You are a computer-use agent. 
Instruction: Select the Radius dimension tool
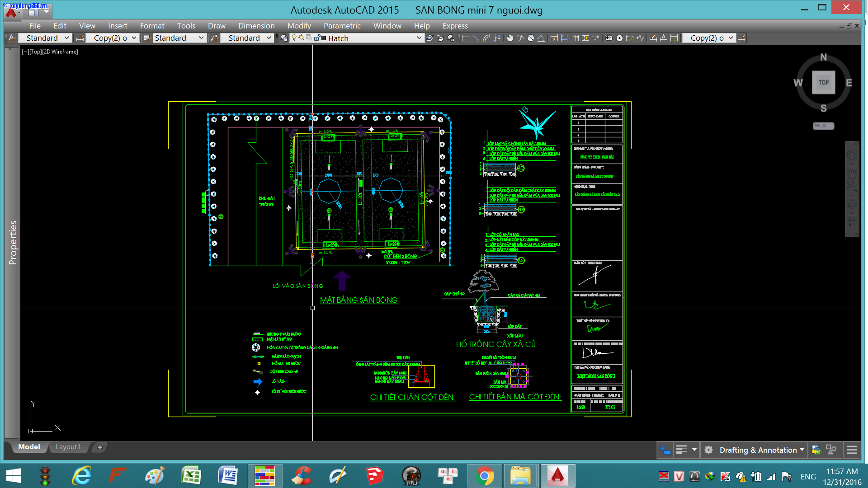[510, 38]
